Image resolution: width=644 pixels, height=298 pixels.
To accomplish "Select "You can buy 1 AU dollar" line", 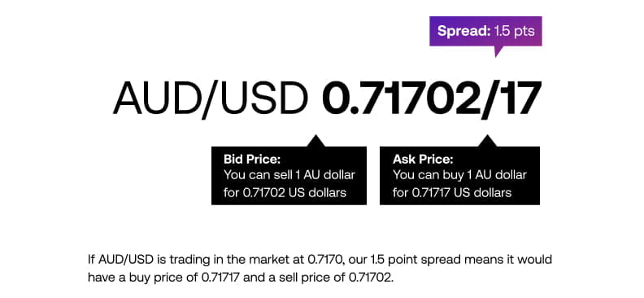I will click(459, 176).
